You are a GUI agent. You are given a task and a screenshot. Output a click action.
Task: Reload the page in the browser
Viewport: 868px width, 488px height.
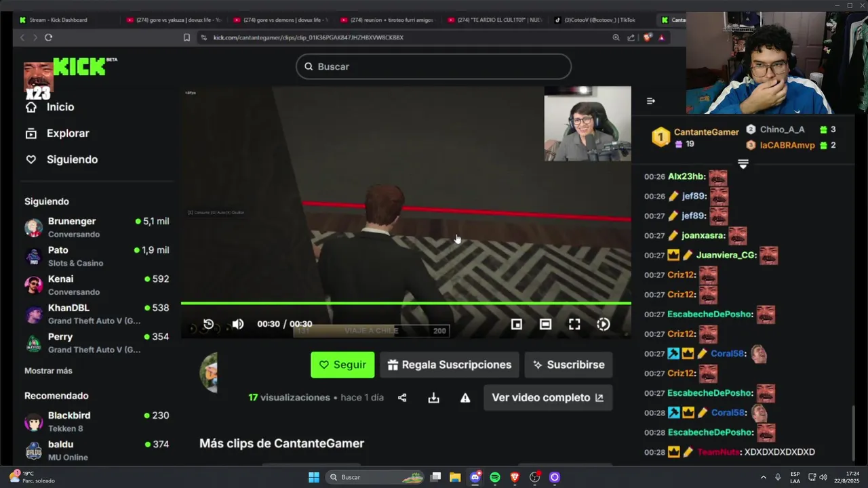49,37
